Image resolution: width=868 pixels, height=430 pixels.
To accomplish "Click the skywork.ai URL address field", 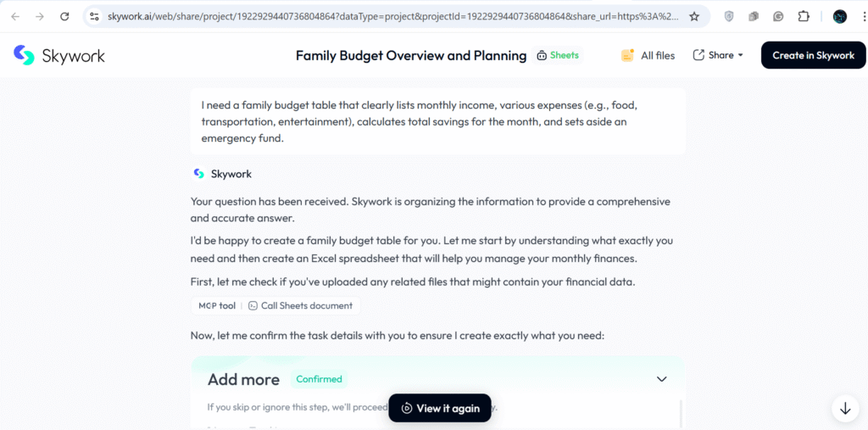I will coord(390,16).
